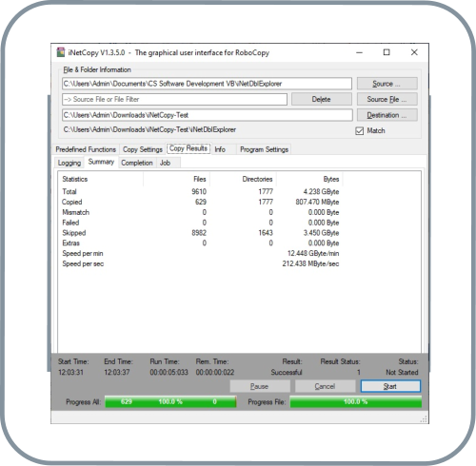Click the Start button
This screenshot has height=466, width=476.
point(390,386)
